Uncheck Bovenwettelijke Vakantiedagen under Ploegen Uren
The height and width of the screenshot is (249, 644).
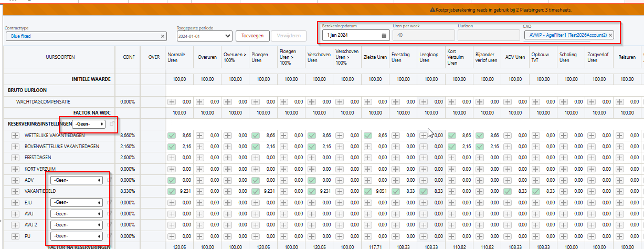coord(256,147)
